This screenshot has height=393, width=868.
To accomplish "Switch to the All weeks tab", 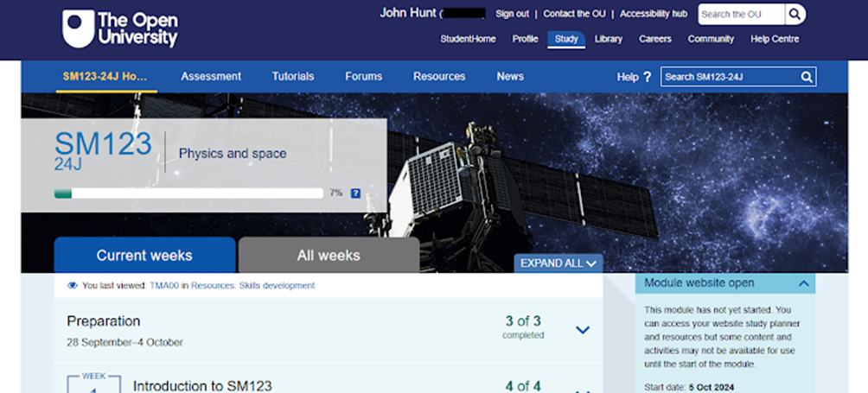I will 329,255.
